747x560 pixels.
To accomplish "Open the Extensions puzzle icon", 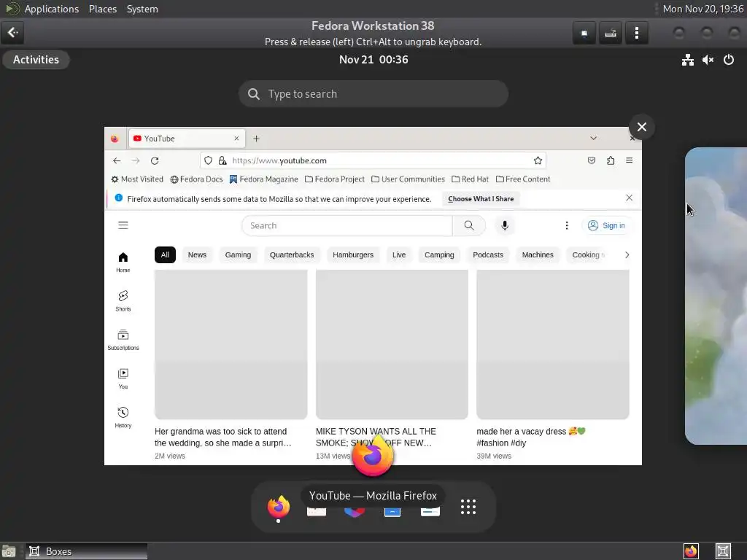I will pyautogui.click(x=611, y=161).
